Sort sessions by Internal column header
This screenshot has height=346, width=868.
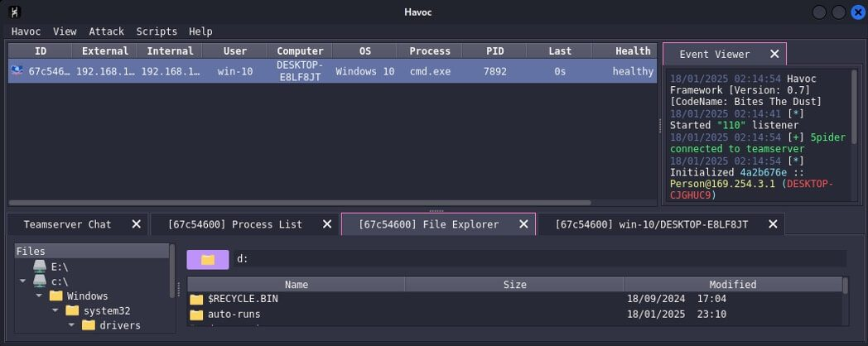coord(170,51)
